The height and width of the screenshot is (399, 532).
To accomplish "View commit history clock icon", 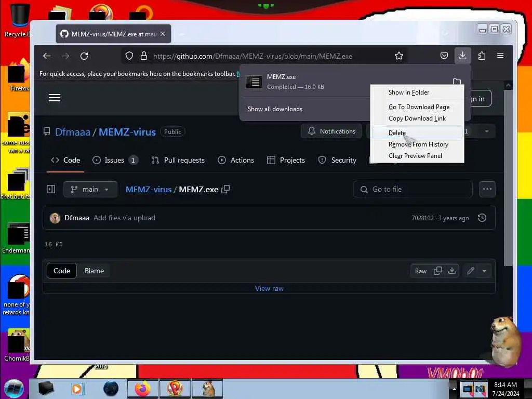I will point(482,218).
